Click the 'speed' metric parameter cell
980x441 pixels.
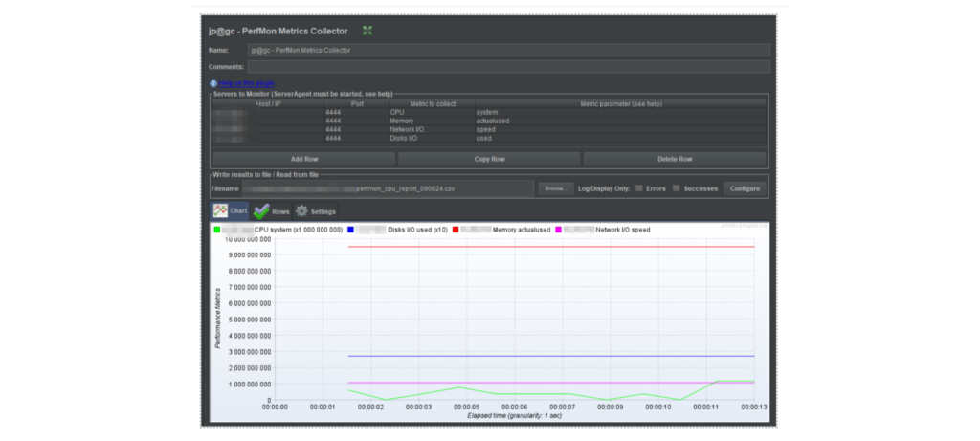(620, 130)
